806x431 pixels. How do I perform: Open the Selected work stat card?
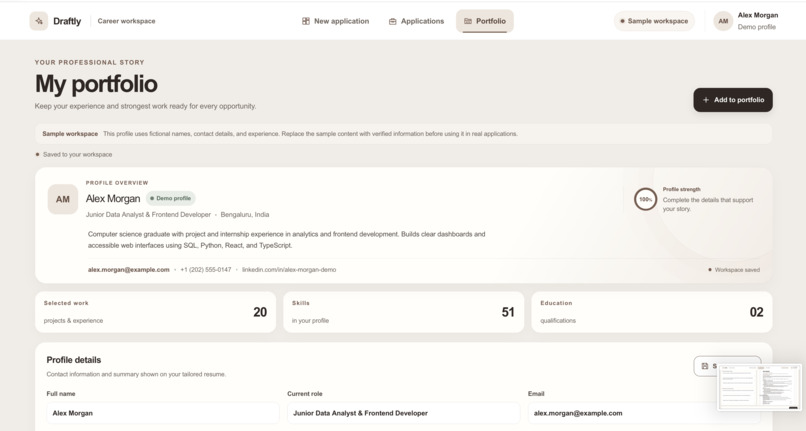(155, 312)
